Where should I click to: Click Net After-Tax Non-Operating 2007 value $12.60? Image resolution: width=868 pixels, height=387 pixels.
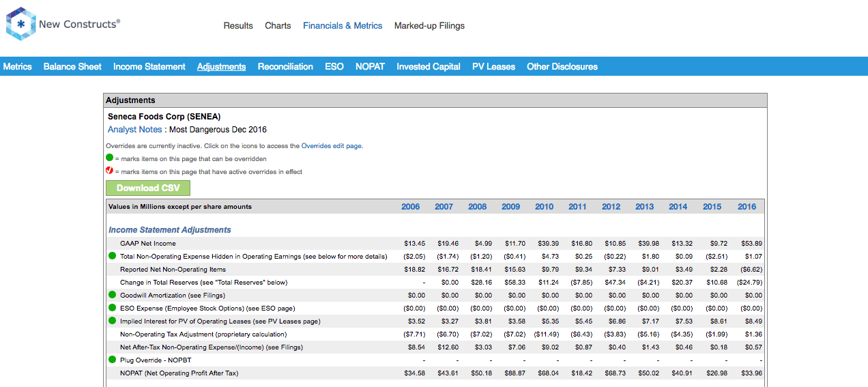449,347
